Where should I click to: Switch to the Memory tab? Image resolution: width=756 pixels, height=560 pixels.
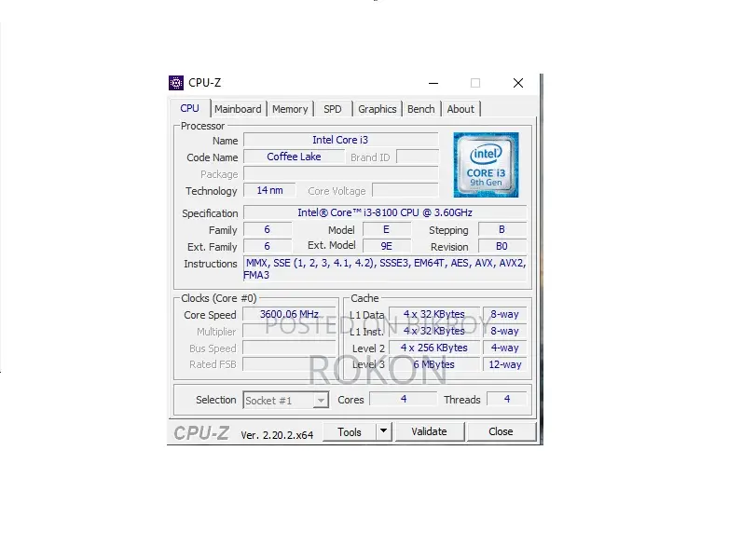(x=290, y=109)
